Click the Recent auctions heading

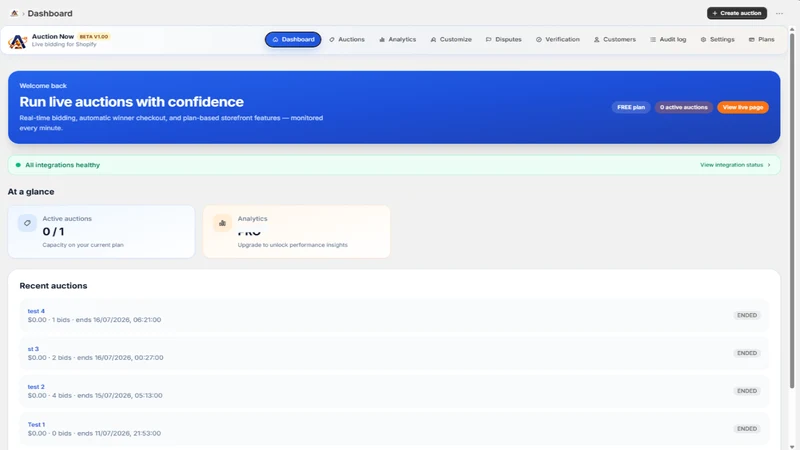54,286
